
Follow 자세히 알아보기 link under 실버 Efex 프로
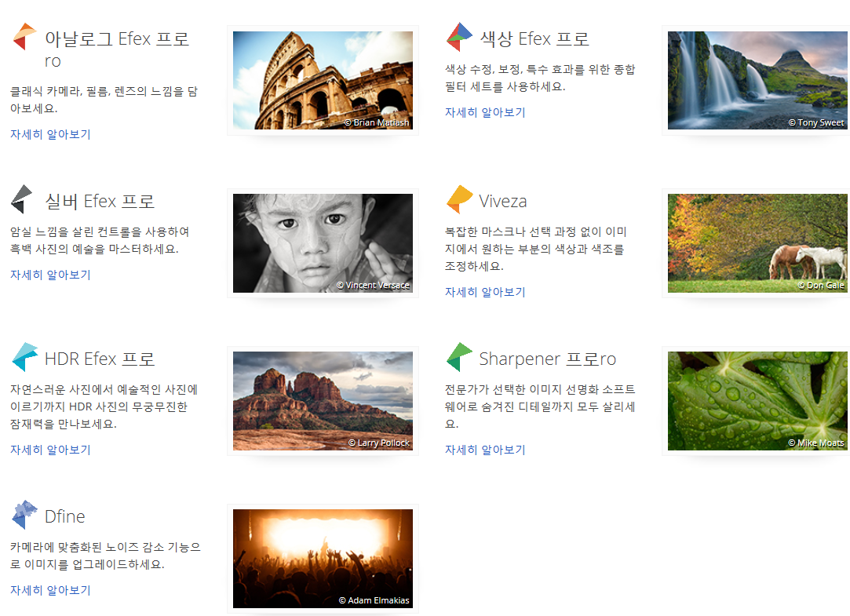tap(50, 275)
